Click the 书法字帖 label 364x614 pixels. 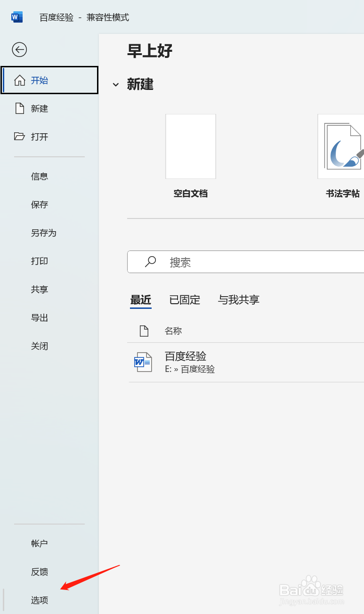[x=343, y=194]
